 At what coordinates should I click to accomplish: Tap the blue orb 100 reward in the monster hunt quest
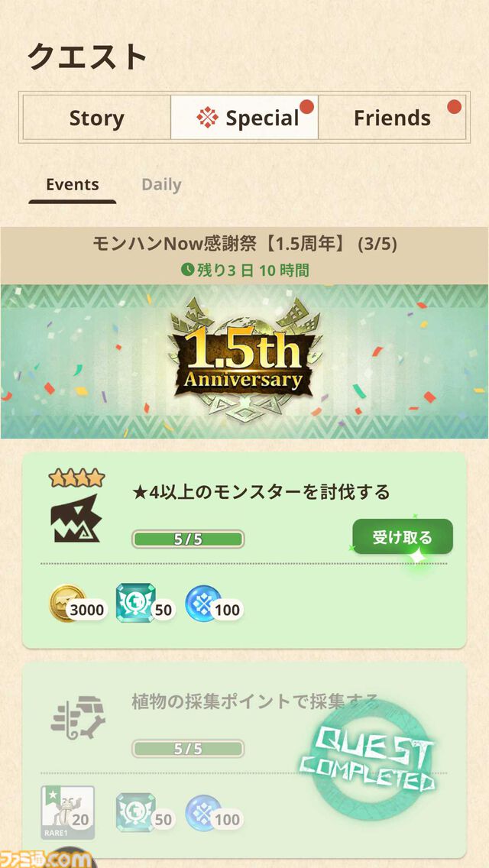coord(214,604)
